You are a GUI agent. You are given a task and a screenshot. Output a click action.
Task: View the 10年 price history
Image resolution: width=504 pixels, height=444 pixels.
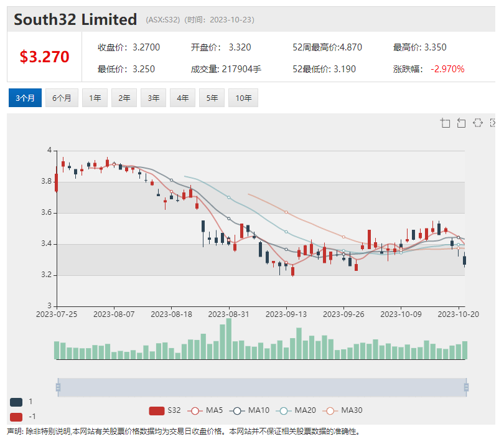coord(243,98)
